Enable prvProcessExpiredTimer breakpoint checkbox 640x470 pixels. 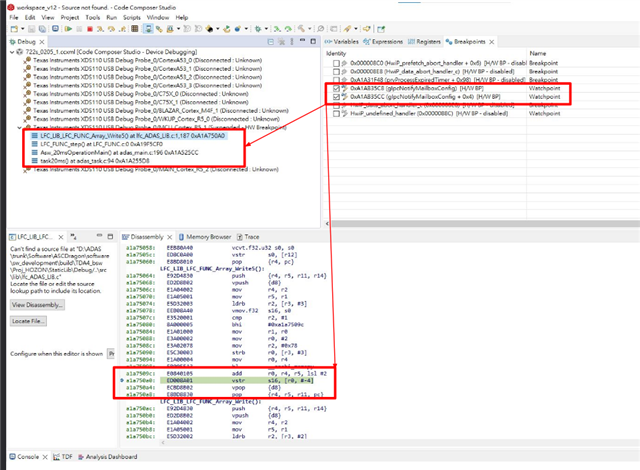click(x=336, y=80)
